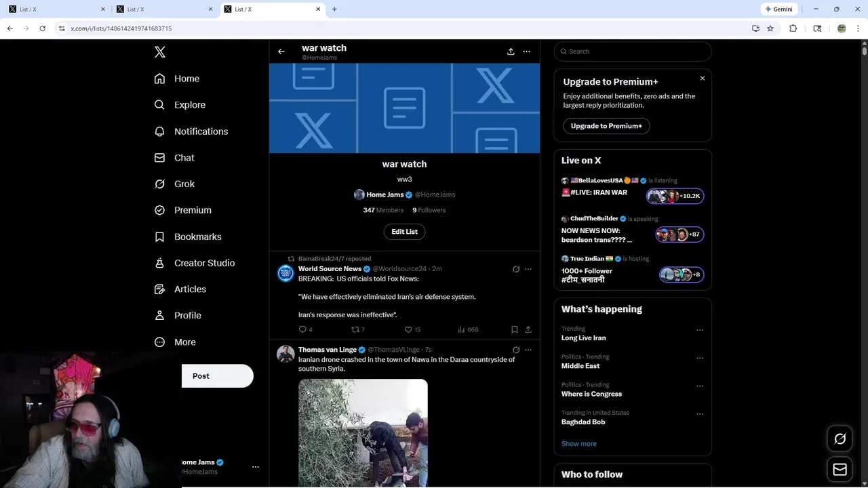
Task: Reload the page
Action: [x=43, y=28]
